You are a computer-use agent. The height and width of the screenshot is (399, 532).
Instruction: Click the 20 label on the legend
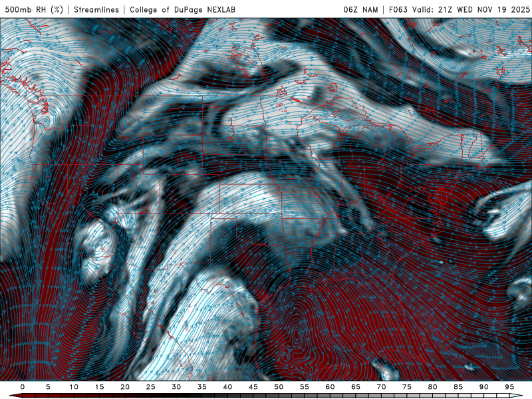coord(125,387)
